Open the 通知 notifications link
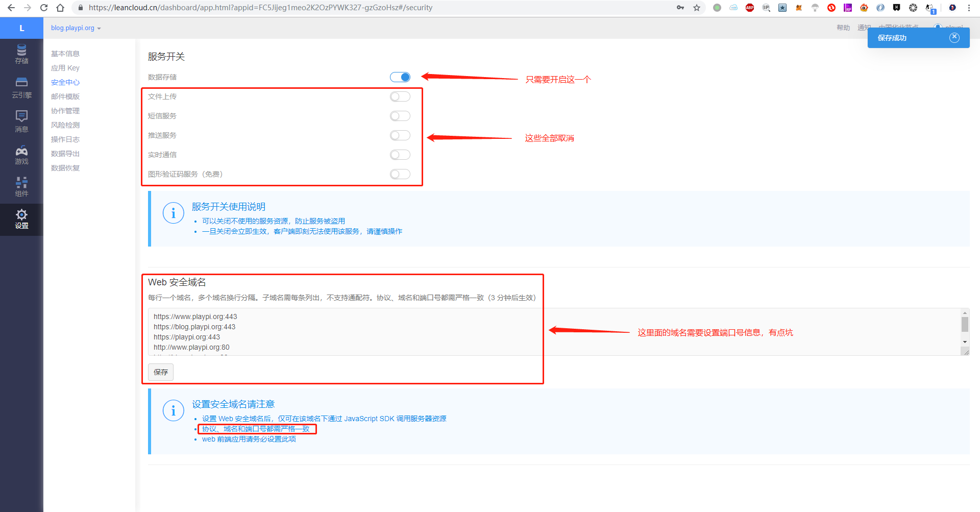Viewport: 980px width, 512px height. point(864,28)
